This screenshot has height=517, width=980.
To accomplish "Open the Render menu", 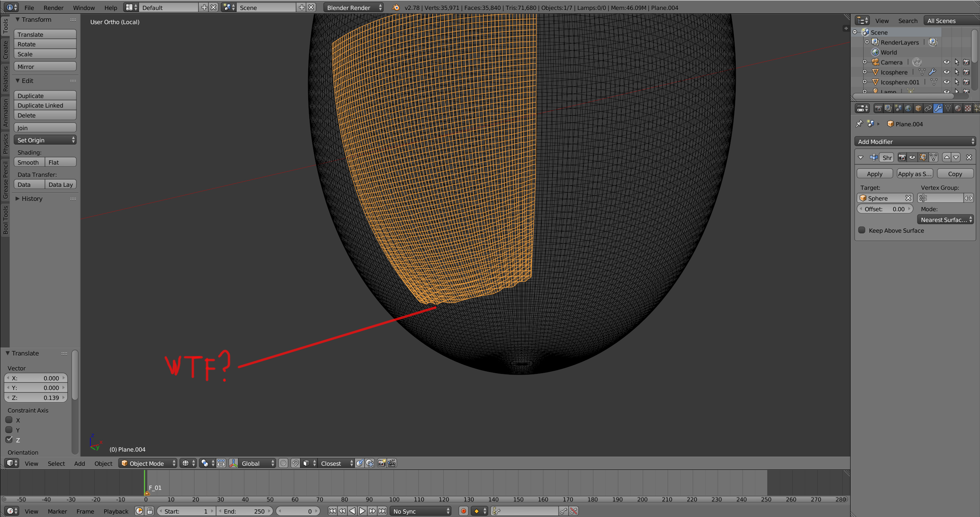I will (53, 8).
